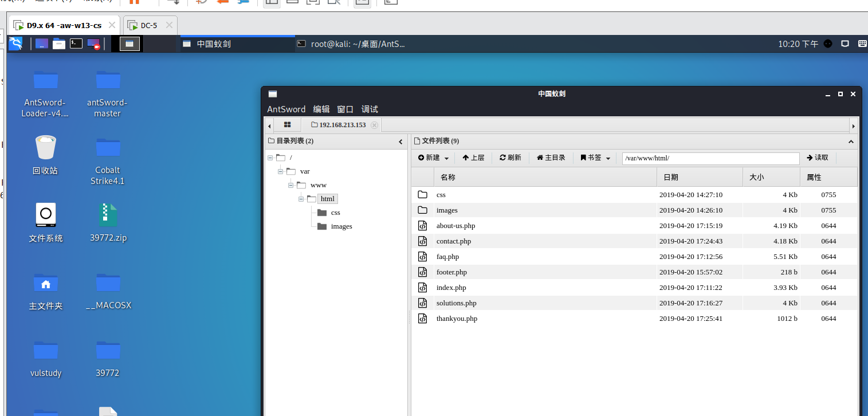Viewport: 868px width, 416px height.
Task: Select the __MACOSX desktop folder
Action: click(108, 291)
